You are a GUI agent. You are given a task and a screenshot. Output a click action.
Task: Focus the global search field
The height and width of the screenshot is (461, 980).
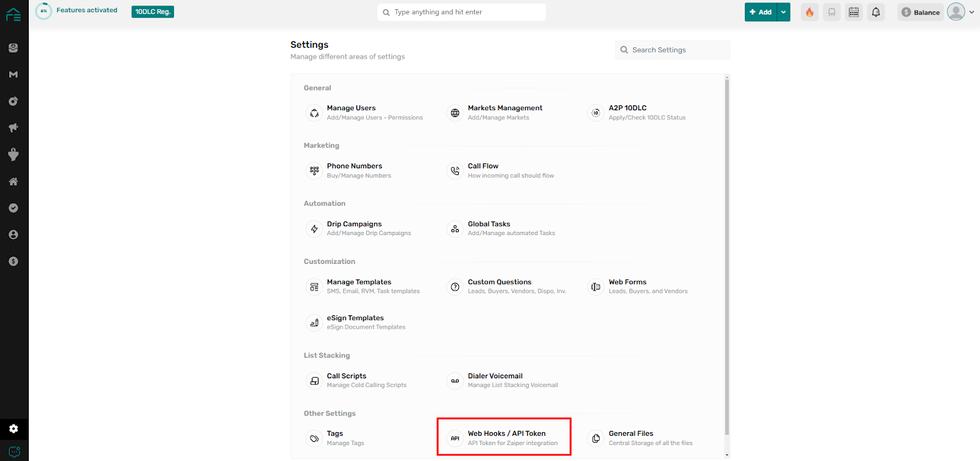coord(462,12)
